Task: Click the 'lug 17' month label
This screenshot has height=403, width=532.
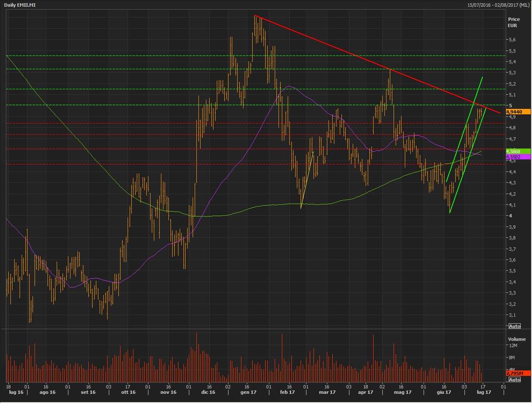Action: [x=484, y=392]
